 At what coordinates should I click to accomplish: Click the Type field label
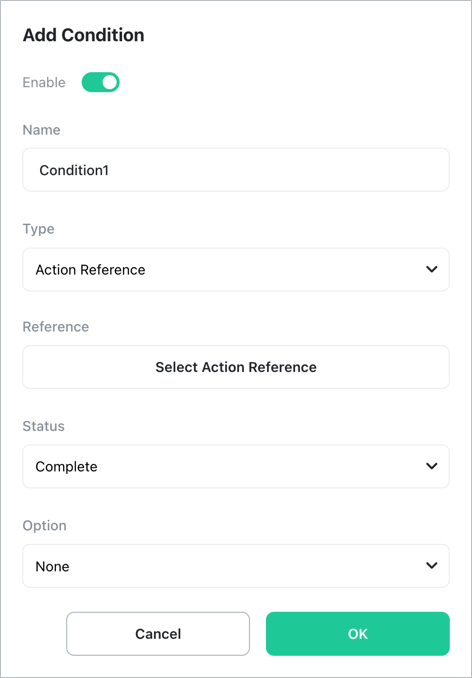38,229
